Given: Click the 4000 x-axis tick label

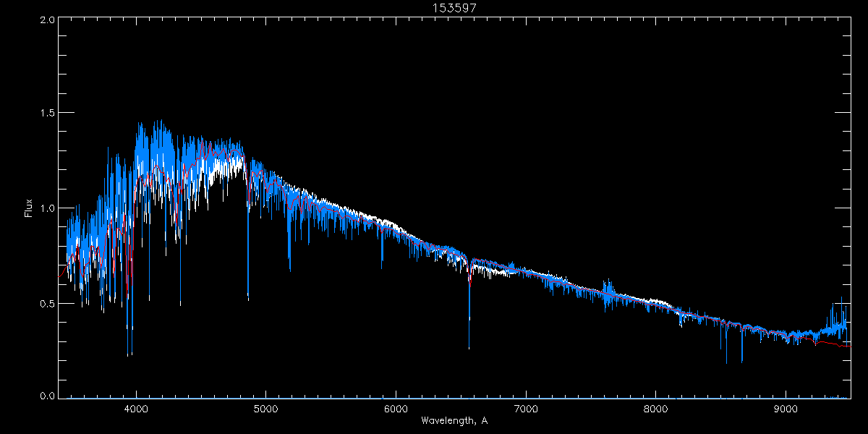Looking at the screenshot, I should point(136,408).
